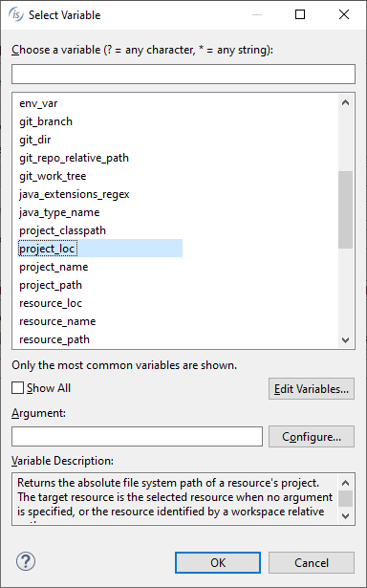The image size is (367, 588).
Task: Cancel the Select Variable dialog
Action: point(312,562)
